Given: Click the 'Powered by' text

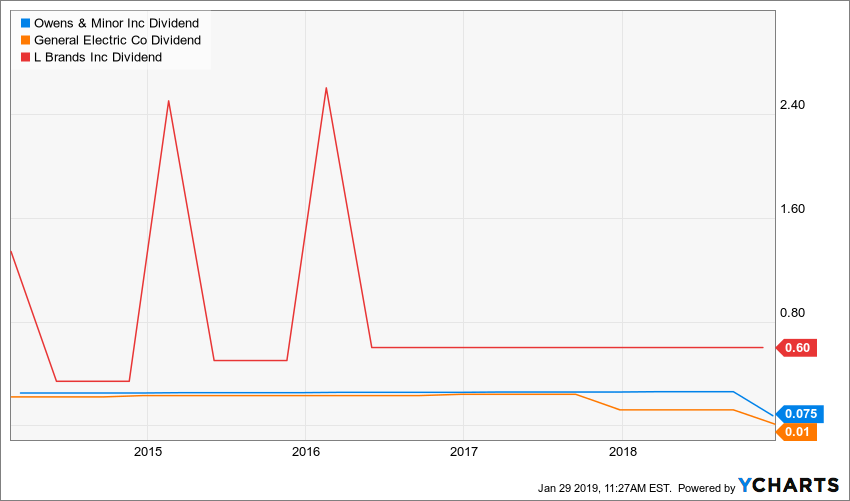Looking at the screenshot, I should pos(707,488).
